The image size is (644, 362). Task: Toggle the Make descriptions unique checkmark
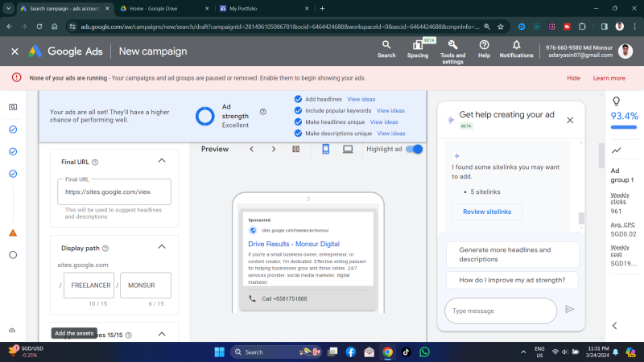point(298,134)
